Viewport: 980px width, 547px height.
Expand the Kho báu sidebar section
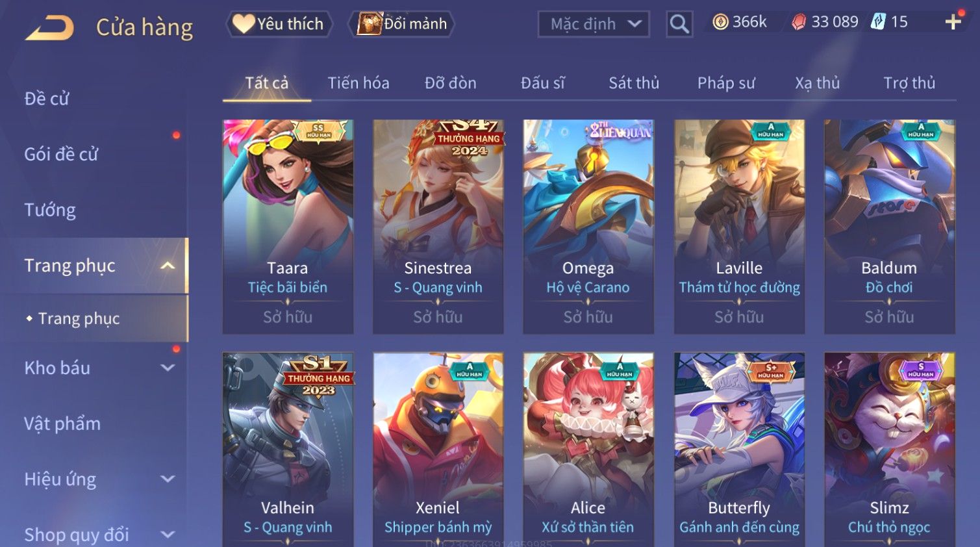168,368
